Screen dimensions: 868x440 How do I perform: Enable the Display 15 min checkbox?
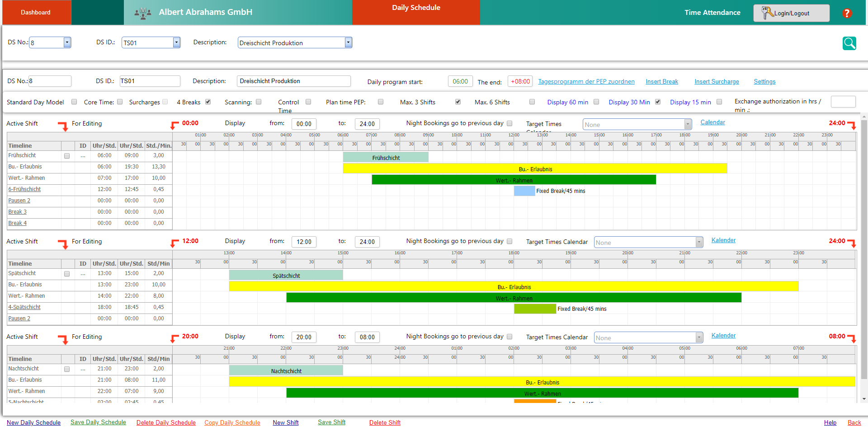pyautogui.click(x=719, y=102)
